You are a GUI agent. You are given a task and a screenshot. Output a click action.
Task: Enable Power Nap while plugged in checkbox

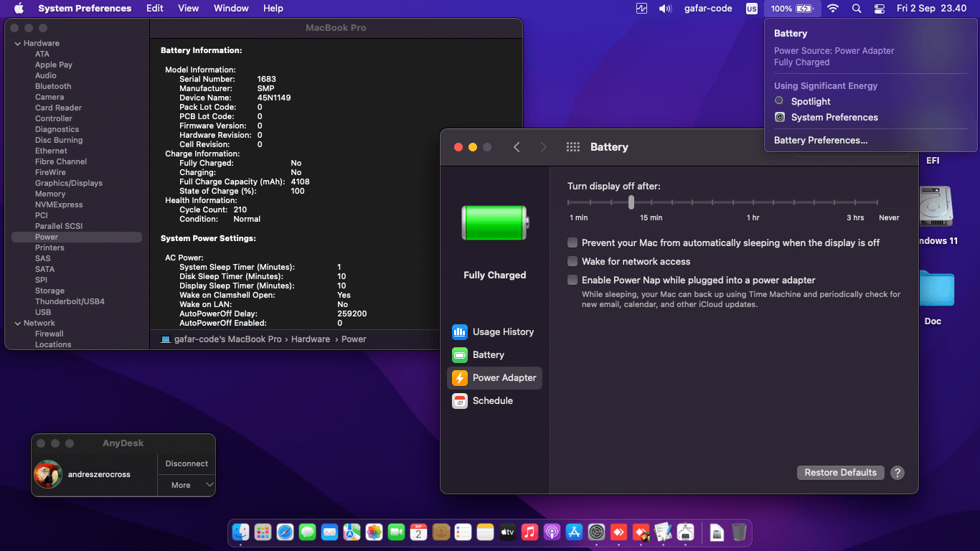tap(573, 280)
